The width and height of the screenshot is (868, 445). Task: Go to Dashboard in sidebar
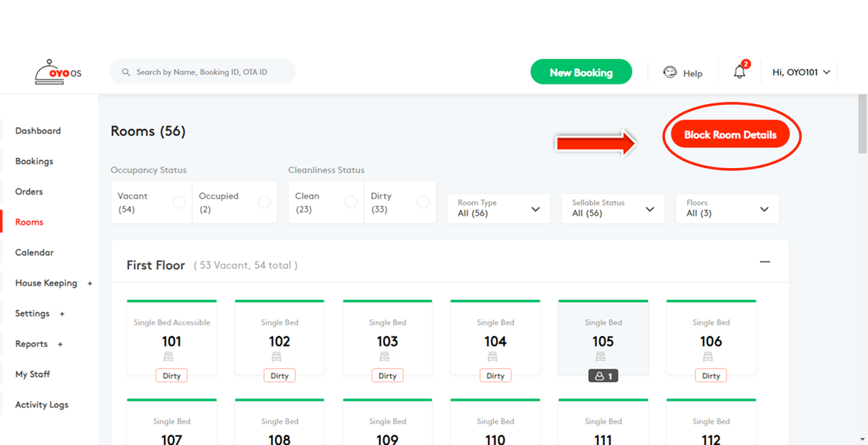click(38, 131)
